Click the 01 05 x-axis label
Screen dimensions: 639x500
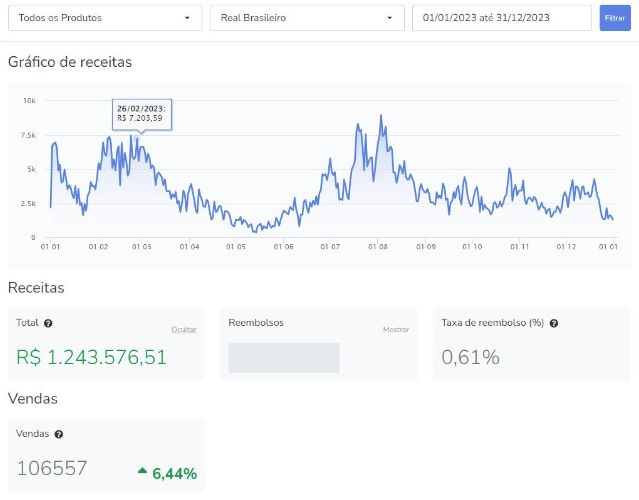click(236, 247)
